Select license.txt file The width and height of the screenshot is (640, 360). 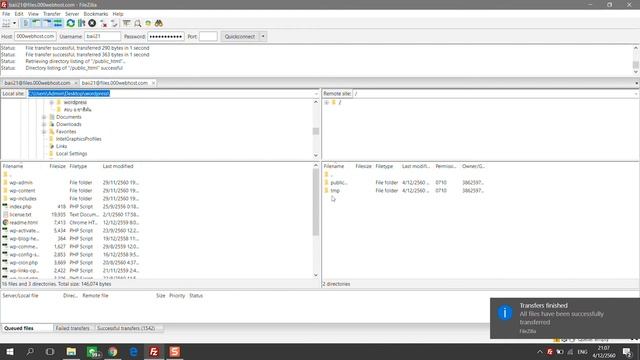click(20, 215)
